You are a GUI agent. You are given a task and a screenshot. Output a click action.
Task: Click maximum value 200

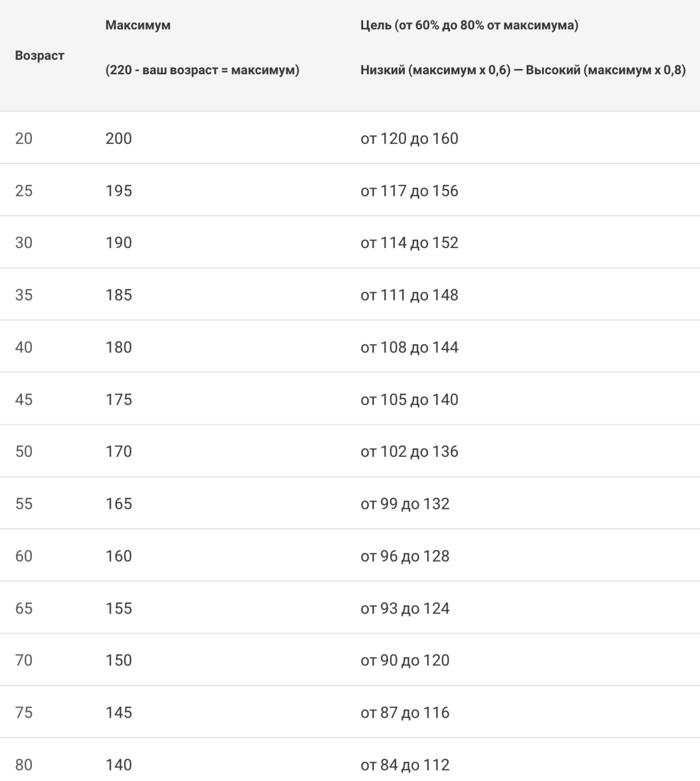pyautogui.click(x=118, y=139)
